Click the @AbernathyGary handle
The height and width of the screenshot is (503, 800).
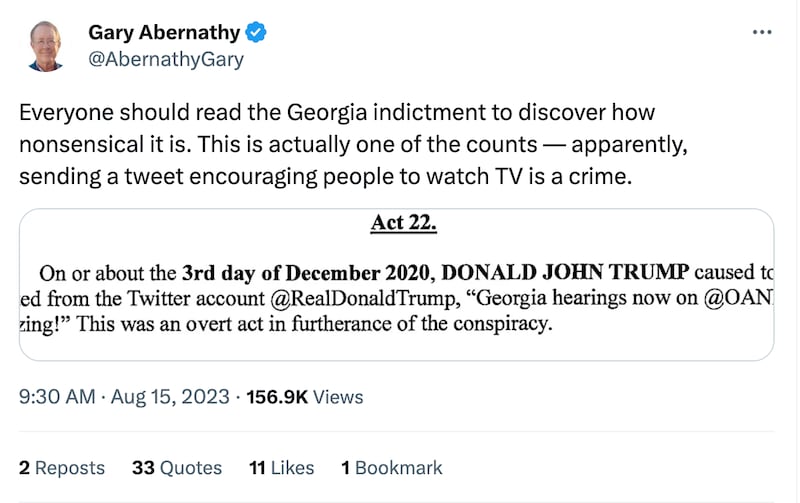(166, 59)
